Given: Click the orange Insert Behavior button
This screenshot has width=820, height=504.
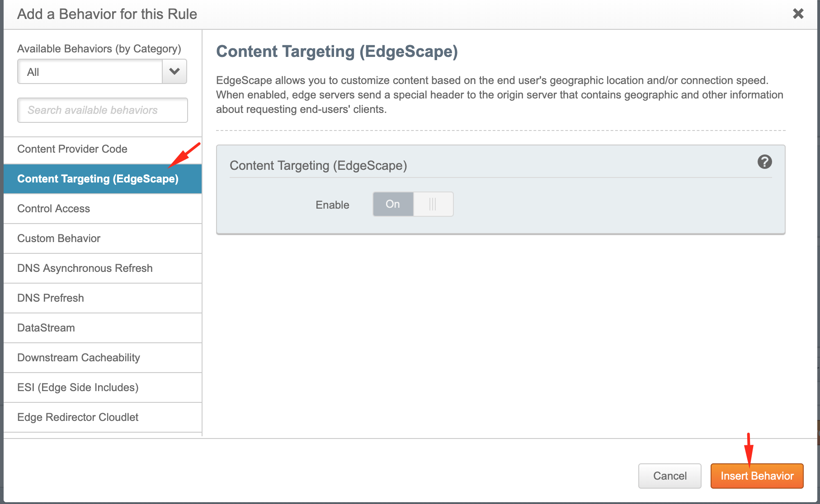Looking at the screenshot, I should (x=757, y=476).
